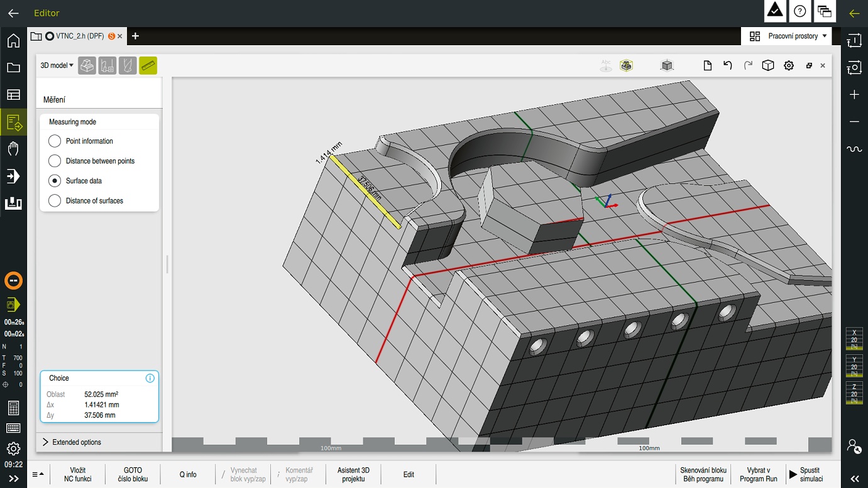Click the top frame icon in the right sidebar
This screenshot has width=868, height=488.
[854, 41]
